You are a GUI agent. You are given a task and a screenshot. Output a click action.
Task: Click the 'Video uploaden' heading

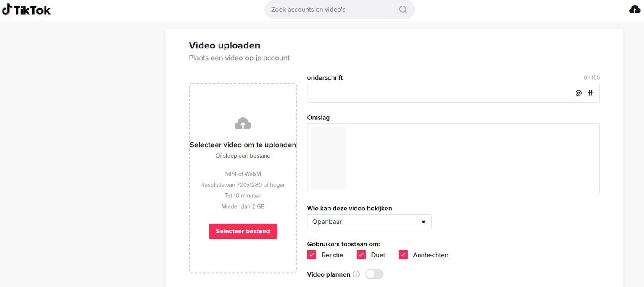coord(225,45)
